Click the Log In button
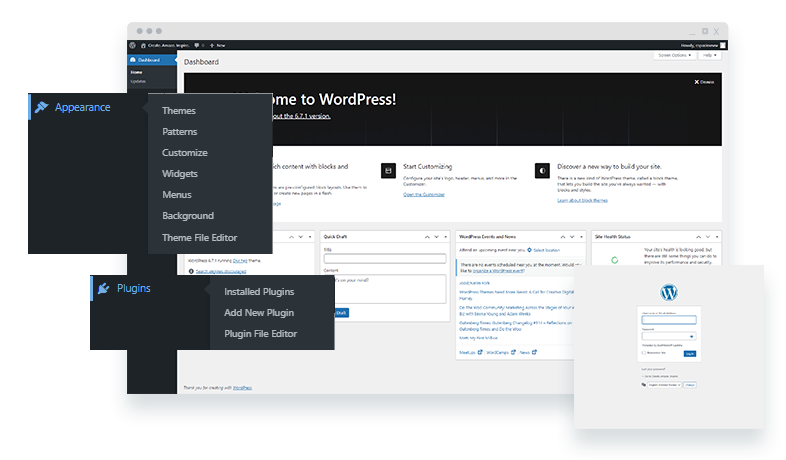Image resolution: width=786 pixels, height=460 pixels. pos(690,354)
